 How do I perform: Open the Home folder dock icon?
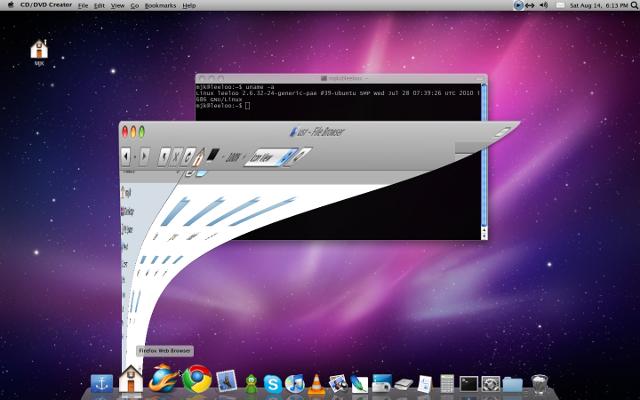pos(129,380)
